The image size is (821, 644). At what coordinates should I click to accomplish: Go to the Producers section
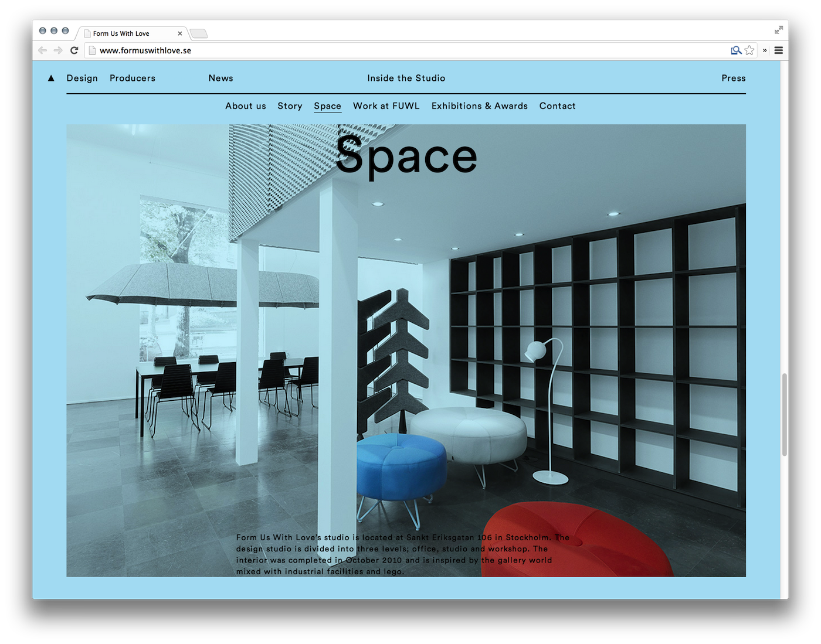click(x=133, y=78)
